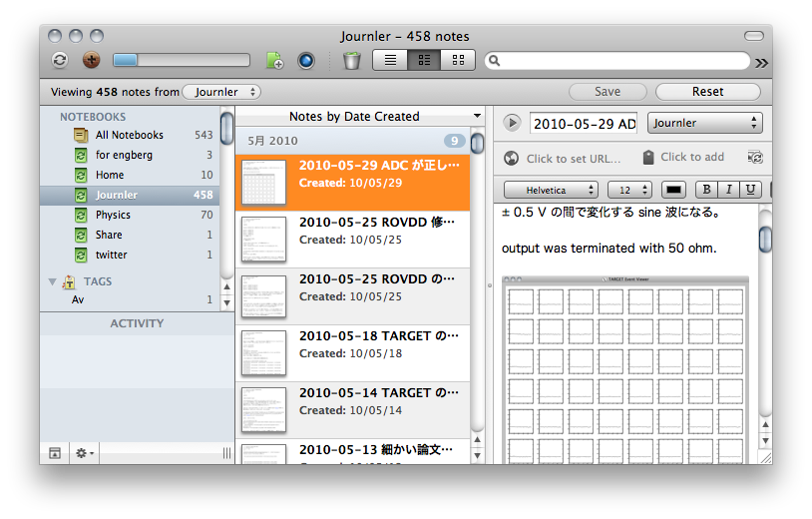Click 'Click to set URL...' field
This screenshot has height=519, width=812.
click(x=574, y=159)
